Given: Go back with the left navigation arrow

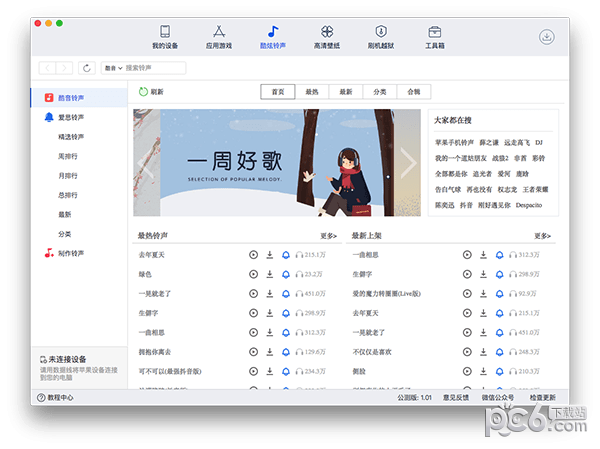Looking at the screenshot, I should [47, 68].
